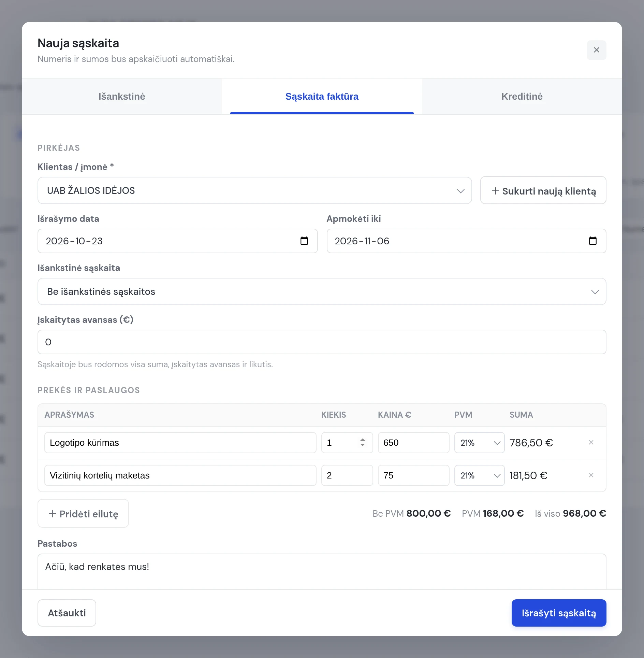This screenshot has height=658, width=644.
Task: Edit the Logotipo kūrimas description field
Action: tap(180, 443)
